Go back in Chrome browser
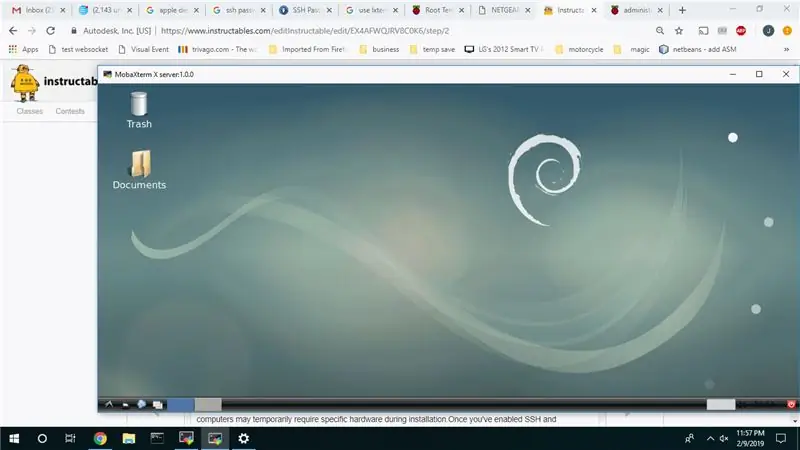This screenshot has width=800, height=450. click(13, 31)
